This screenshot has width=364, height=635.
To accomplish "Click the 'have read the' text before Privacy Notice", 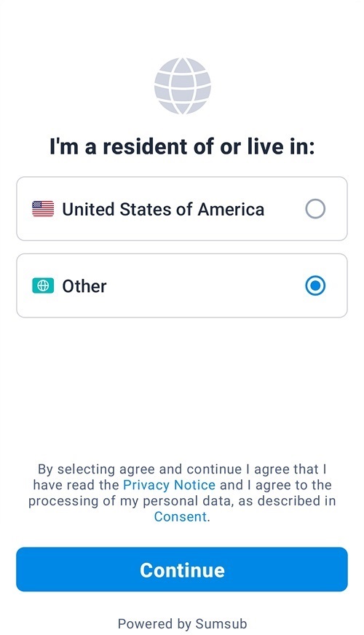I will [76, 485].
